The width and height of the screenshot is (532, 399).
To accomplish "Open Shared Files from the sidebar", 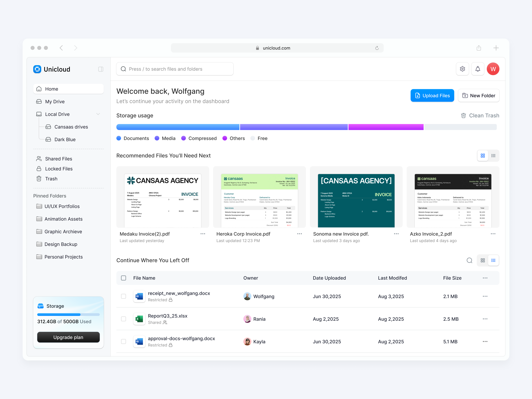I will 58,158.
